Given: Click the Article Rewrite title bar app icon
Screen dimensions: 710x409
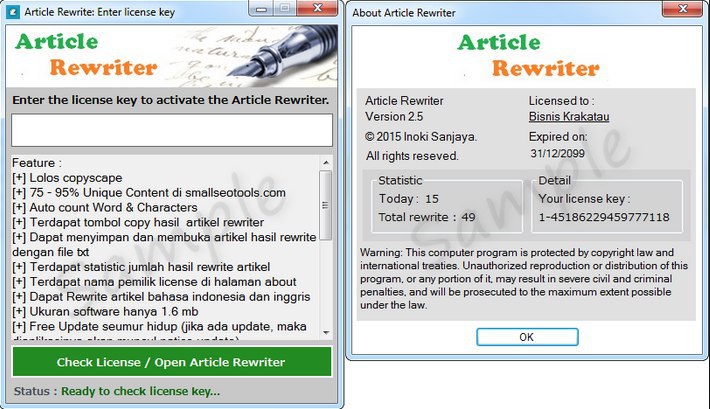Looking at the screenshot, I should 13,12.
